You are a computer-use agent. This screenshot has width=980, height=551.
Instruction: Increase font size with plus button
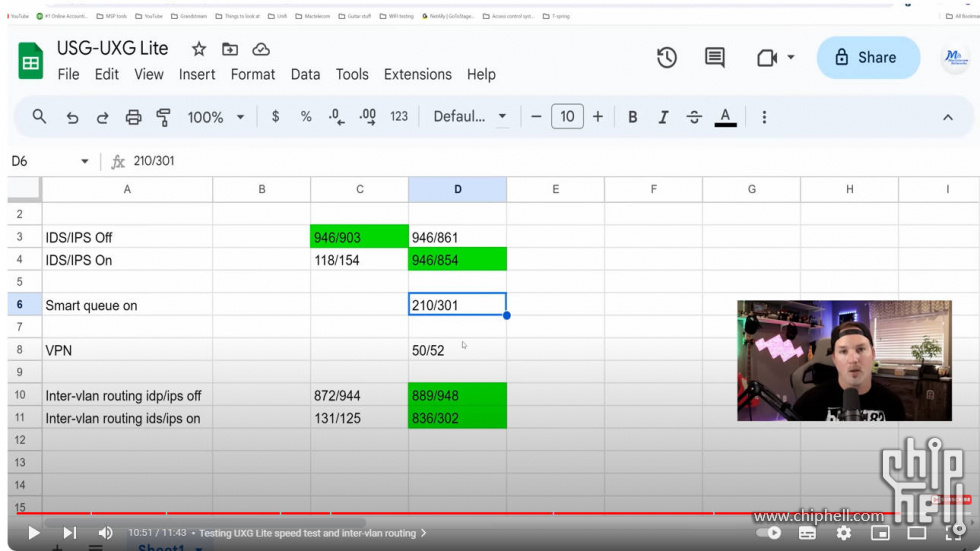[x=598, y=117]
